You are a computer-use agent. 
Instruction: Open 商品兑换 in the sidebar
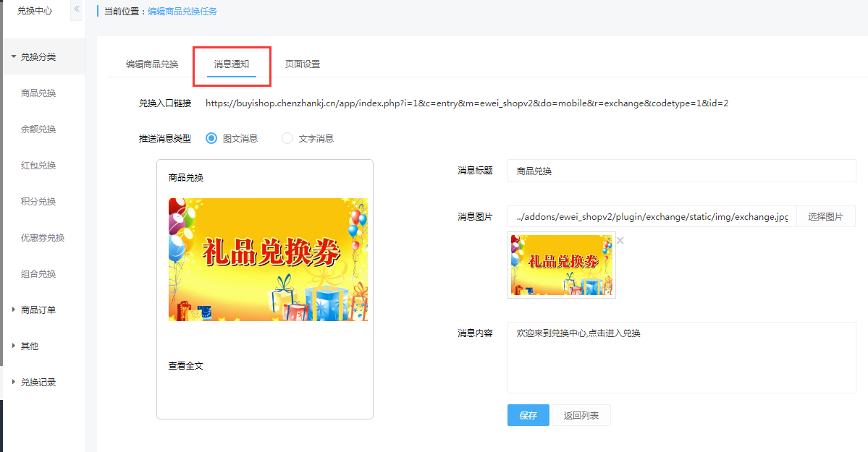tap(39, 93)
